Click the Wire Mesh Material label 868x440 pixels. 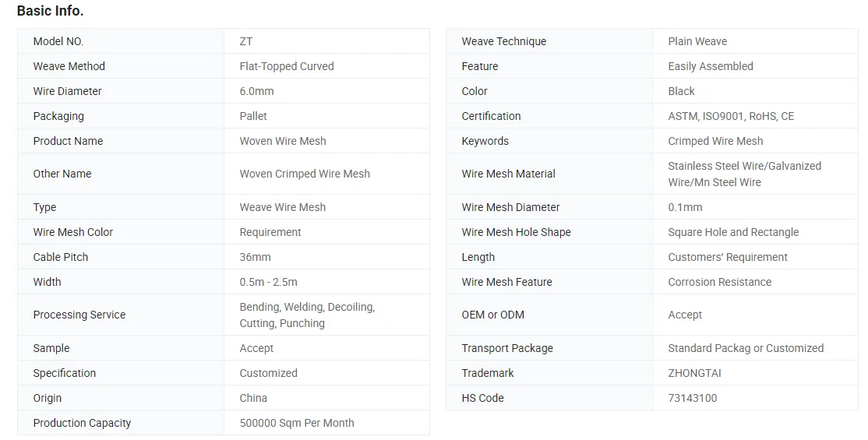pyautogui.click(x=509, y=174)
